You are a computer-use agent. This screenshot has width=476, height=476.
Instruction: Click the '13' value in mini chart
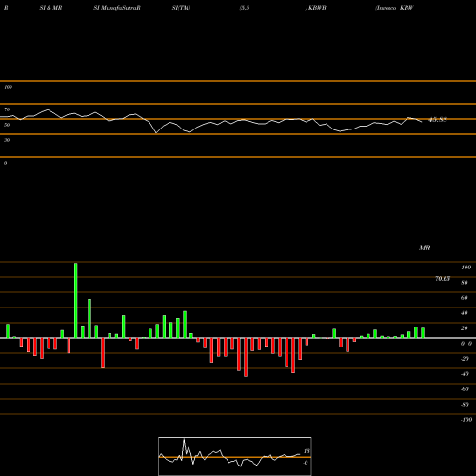[x=307, y=451]
